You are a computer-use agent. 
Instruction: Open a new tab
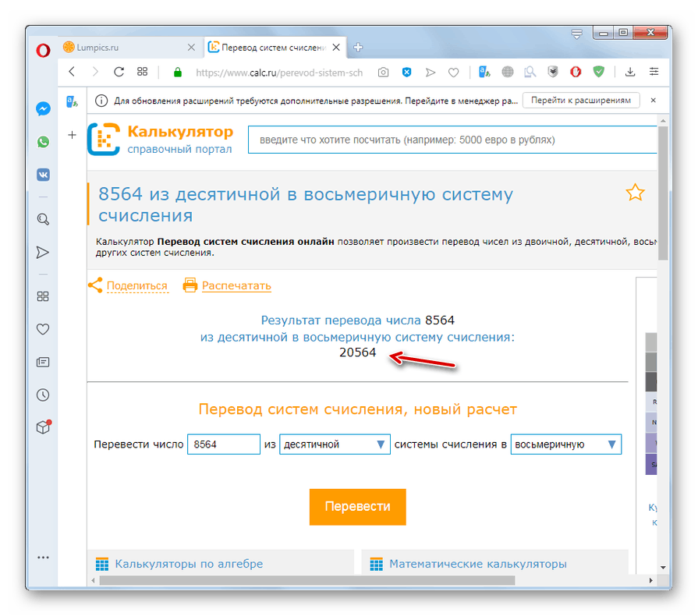point(358,48)
